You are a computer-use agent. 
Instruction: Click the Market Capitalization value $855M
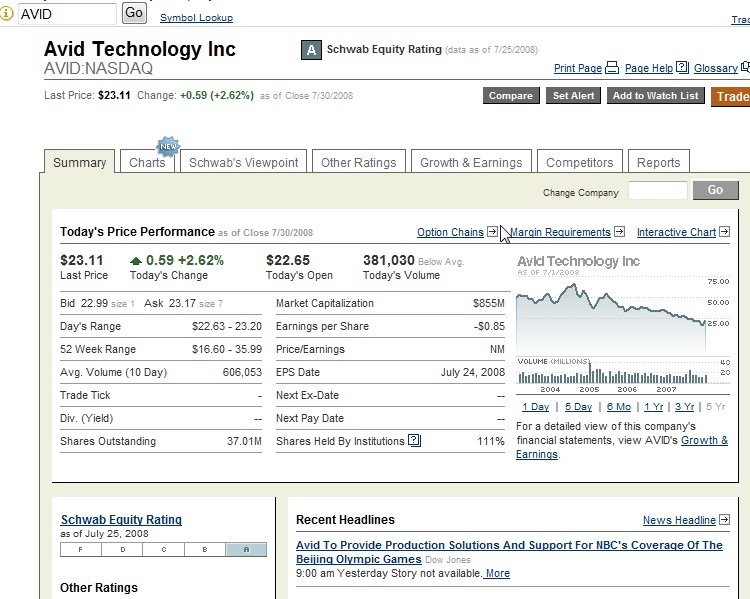click(489, 303)
